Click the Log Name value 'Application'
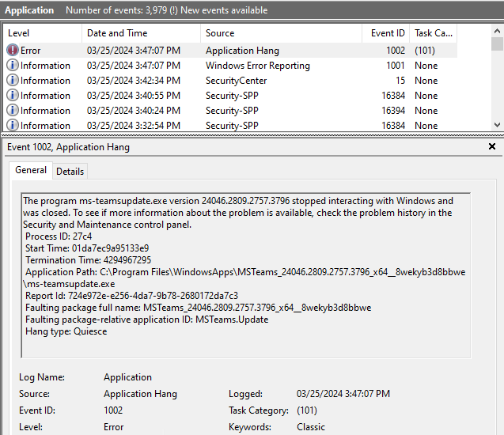This screenshot has height=435, width=504. pyautogui.click(x=127, y=377)
